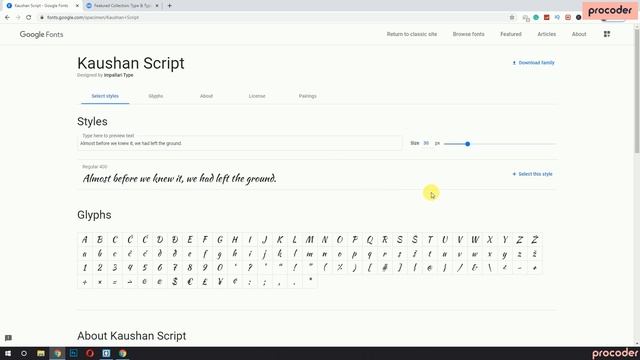
Task: Click the uppercase A glyph cell
Action: pos(85,240)
